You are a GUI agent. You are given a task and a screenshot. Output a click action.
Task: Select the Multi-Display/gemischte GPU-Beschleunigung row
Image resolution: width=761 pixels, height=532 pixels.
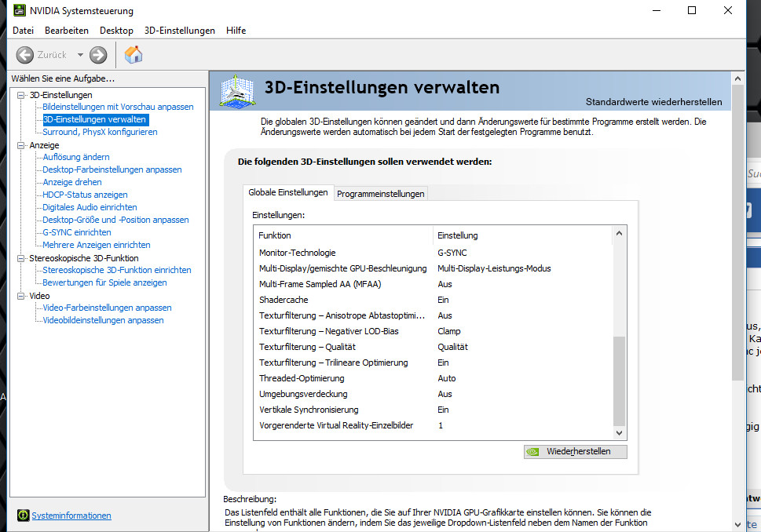click(434, 268)
